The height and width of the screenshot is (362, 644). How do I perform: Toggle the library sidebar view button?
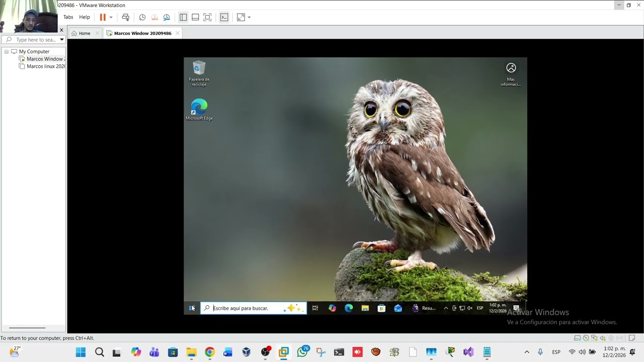point(183,17)
